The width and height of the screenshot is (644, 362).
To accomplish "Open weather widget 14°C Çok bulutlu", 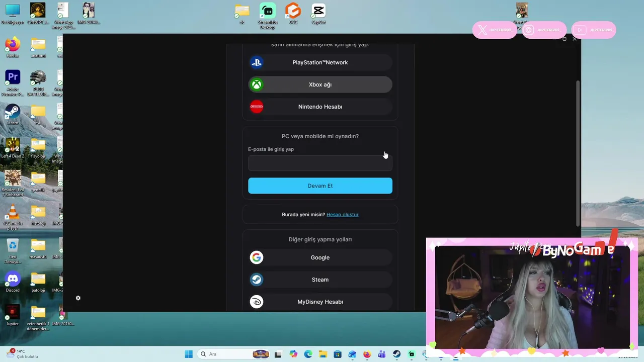I will click(x=23, y=354).
